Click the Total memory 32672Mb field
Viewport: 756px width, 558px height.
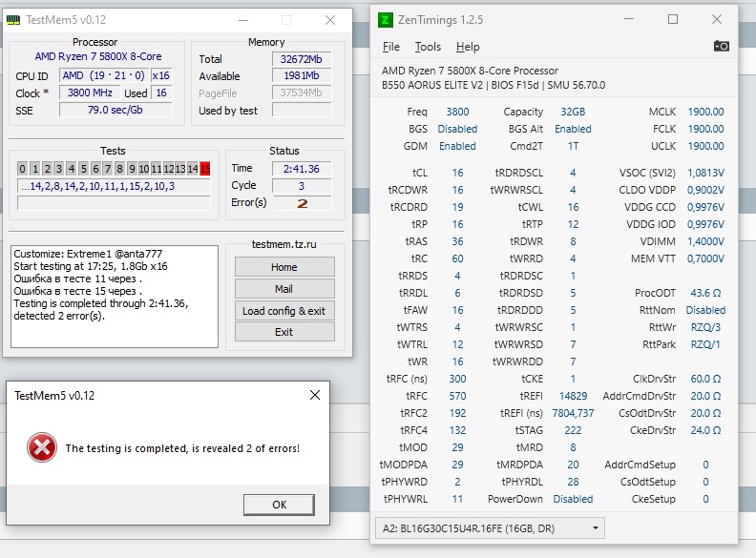[302, 59]
